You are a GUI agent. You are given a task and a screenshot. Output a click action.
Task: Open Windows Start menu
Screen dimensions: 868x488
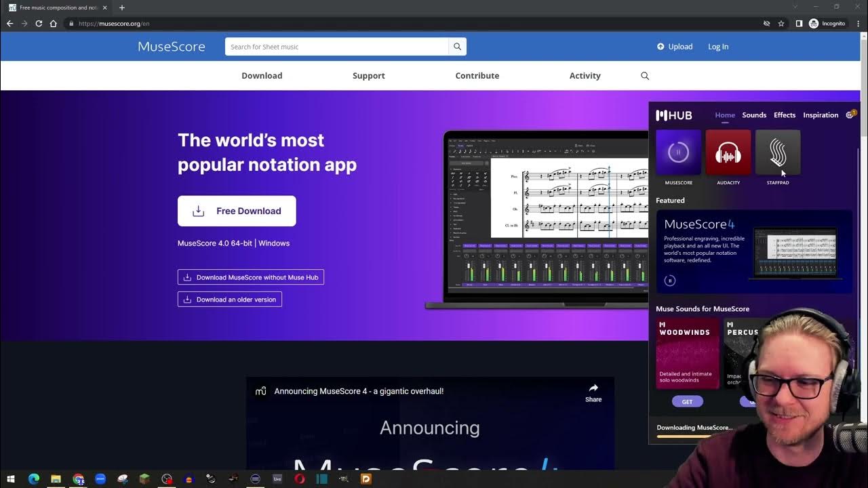click(11, 479)
